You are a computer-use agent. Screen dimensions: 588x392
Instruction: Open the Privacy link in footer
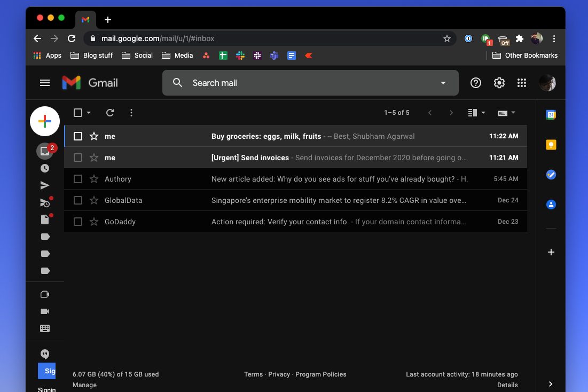(279, 374)
